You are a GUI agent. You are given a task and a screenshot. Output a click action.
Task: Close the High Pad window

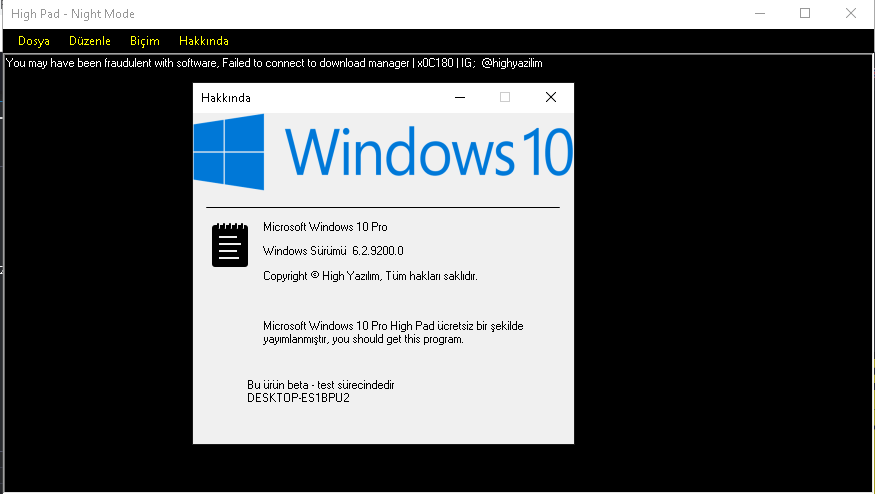point(850,13)
